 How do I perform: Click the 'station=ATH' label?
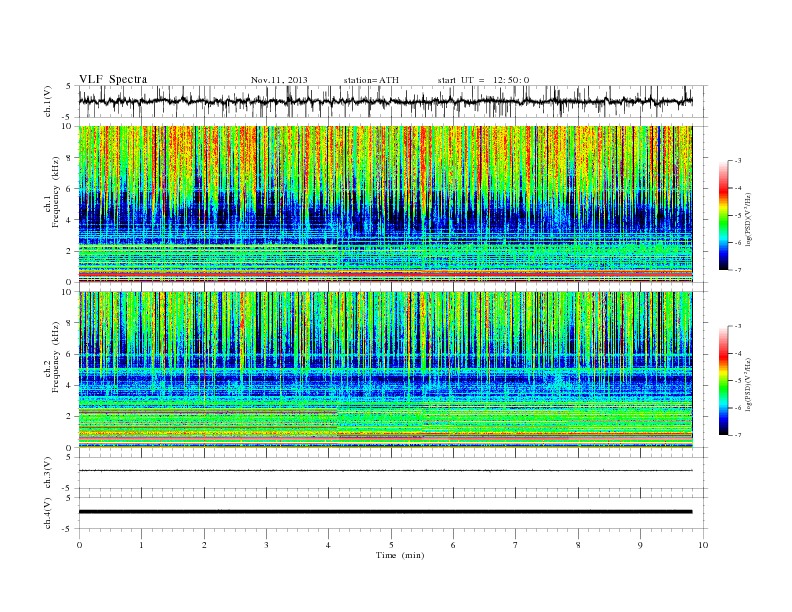click(x=371, y=80)
